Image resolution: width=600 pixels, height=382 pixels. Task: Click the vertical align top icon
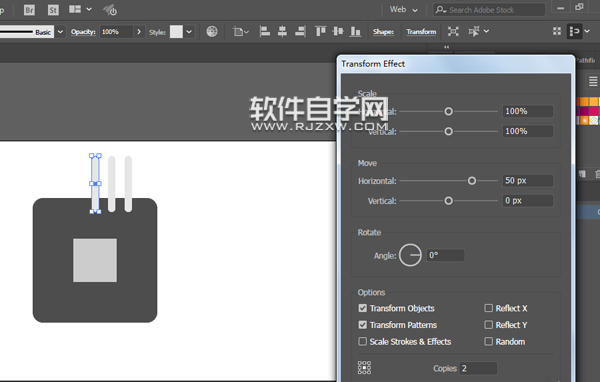click(320, 31)
